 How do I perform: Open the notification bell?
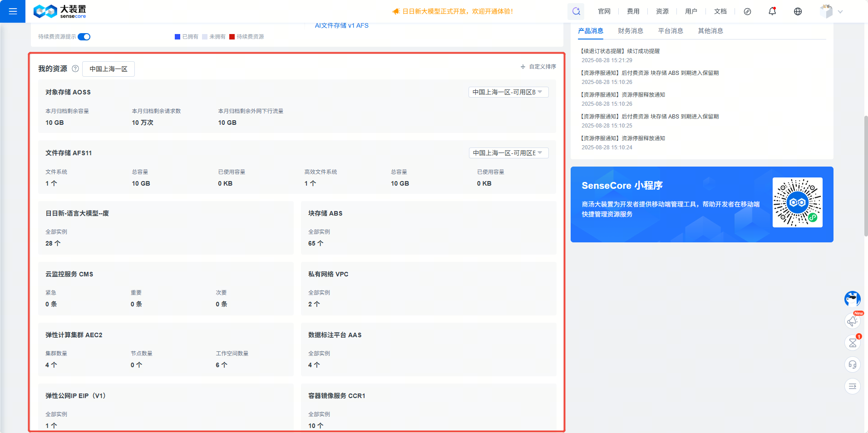point(772,11)
